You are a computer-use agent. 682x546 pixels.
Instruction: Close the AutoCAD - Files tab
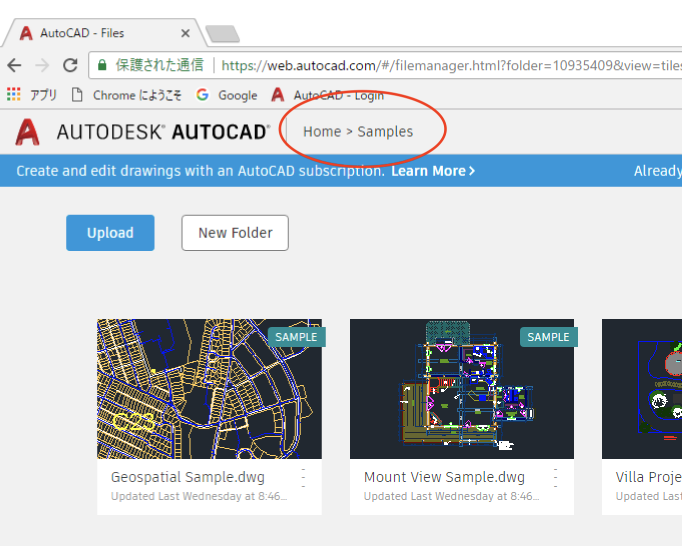click(x=185, y=33)
